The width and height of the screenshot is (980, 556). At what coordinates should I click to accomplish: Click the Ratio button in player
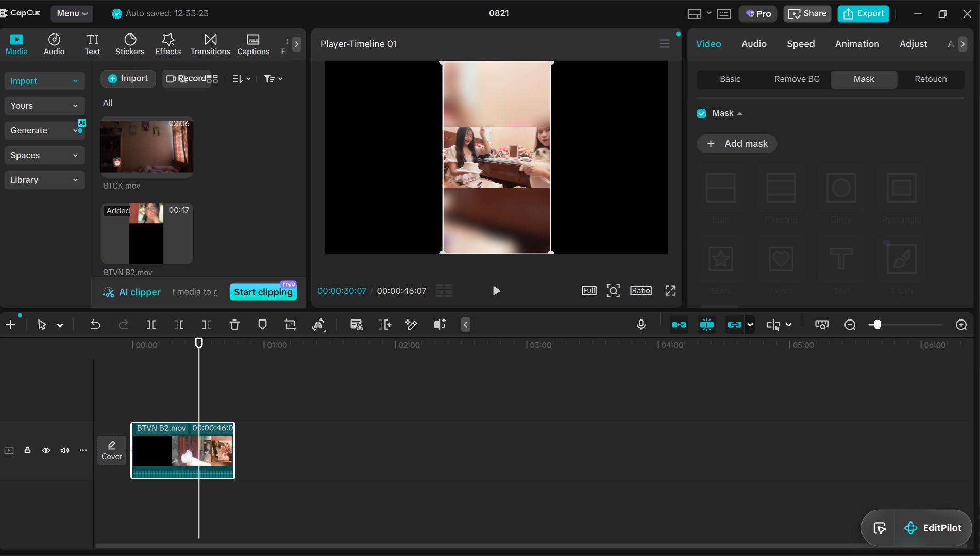(640, 291)
